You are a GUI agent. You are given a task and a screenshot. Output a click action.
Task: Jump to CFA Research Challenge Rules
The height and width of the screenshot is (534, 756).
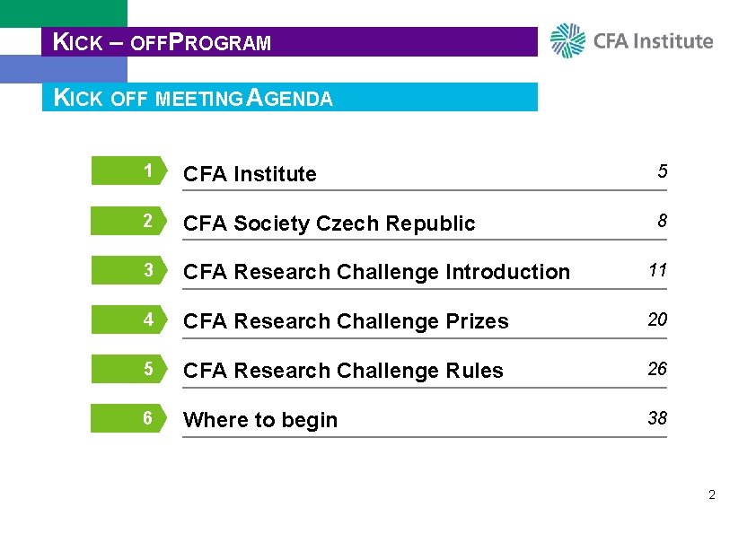click(343, 371)
